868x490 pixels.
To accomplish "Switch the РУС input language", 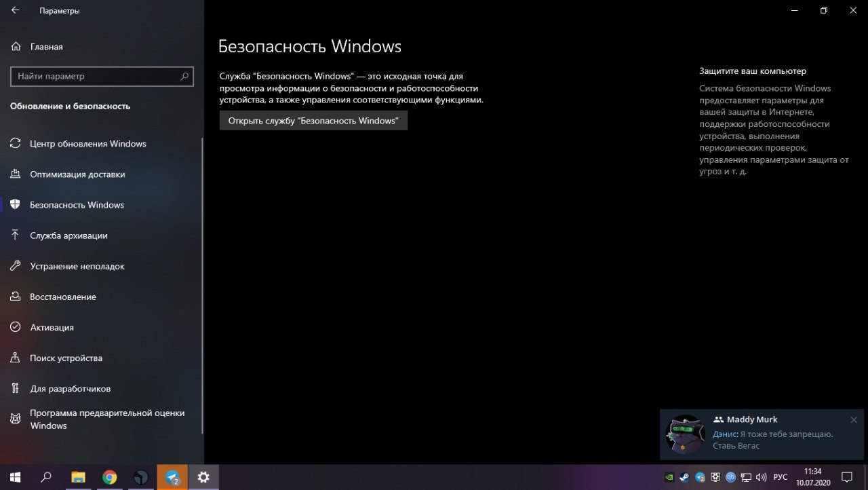I will pos(781,477).
